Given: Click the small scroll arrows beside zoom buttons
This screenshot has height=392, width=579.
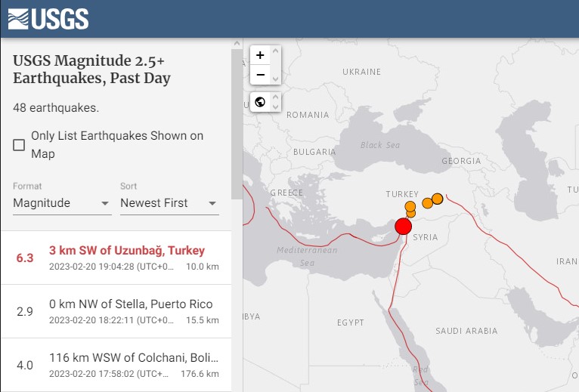Looking at the screenshot, I should (275, 65).
